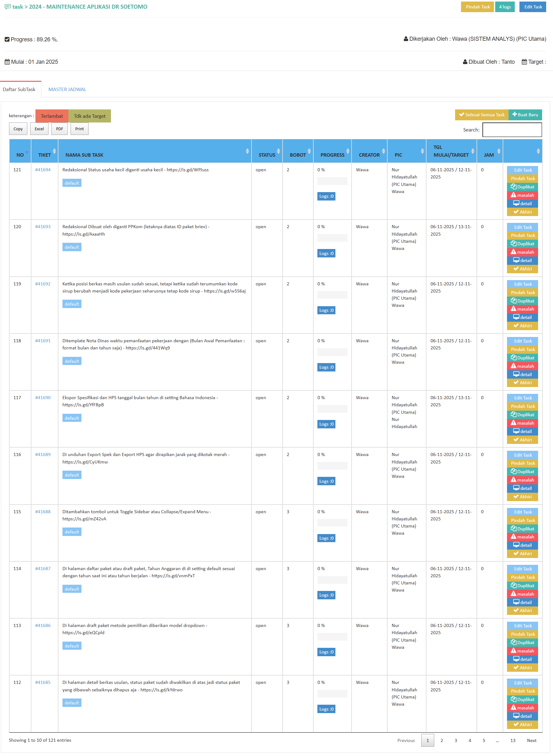Sort table by NO column

point(20,151)
